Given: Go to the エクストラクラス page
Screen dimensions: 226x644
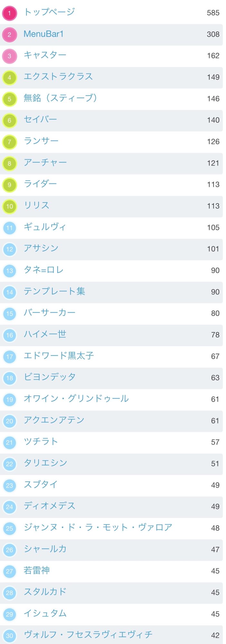Looking at the screenshot, I should point(58,77).
